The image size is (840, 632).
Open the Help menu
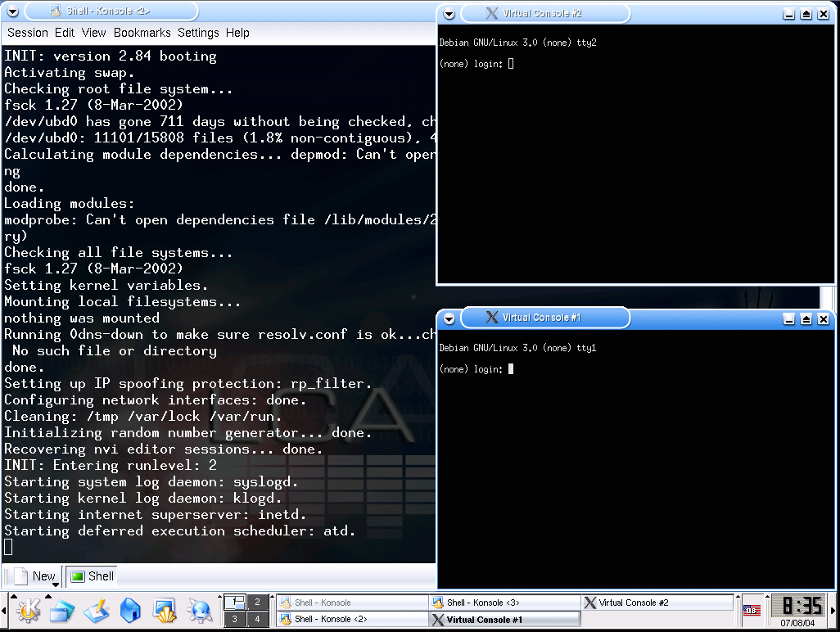(x=237, y=33)
